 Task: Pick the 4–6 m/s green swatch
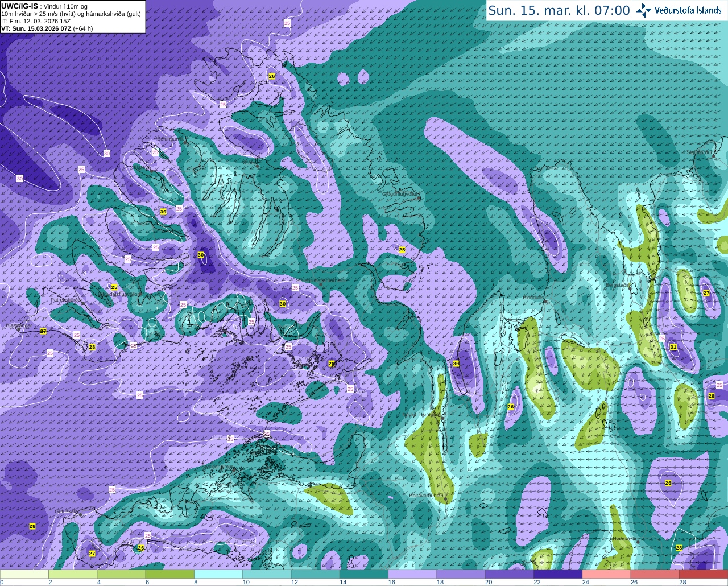pyautogui.click(x=121, y=574)
